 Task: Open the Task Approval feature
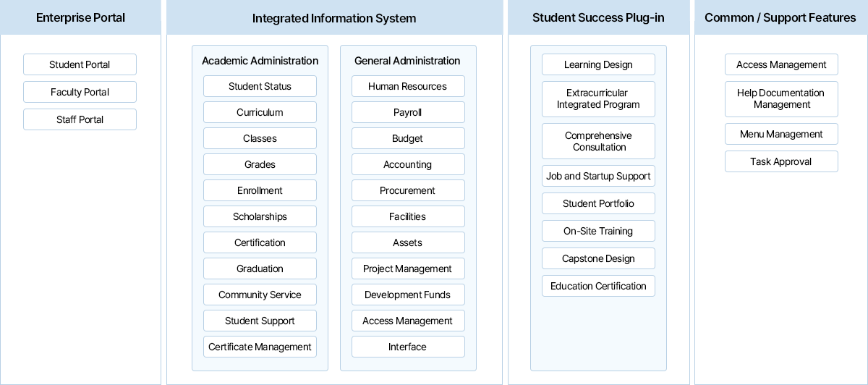pos(781,161)
